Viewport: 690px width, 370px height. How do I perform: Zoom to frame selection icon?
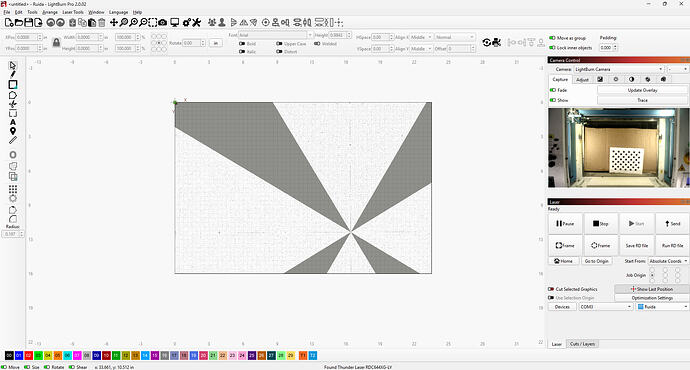click(153, 22)
